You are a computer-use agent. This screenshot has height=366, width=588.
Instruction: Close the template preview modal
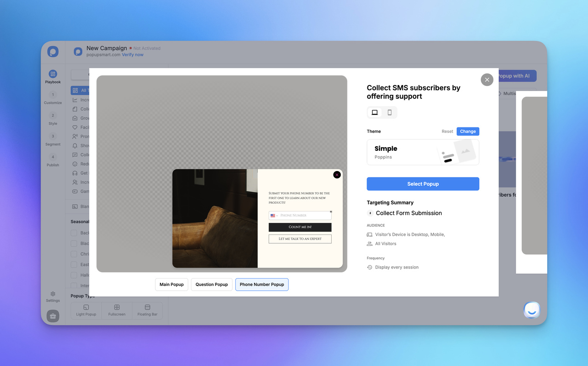point(487,80)
